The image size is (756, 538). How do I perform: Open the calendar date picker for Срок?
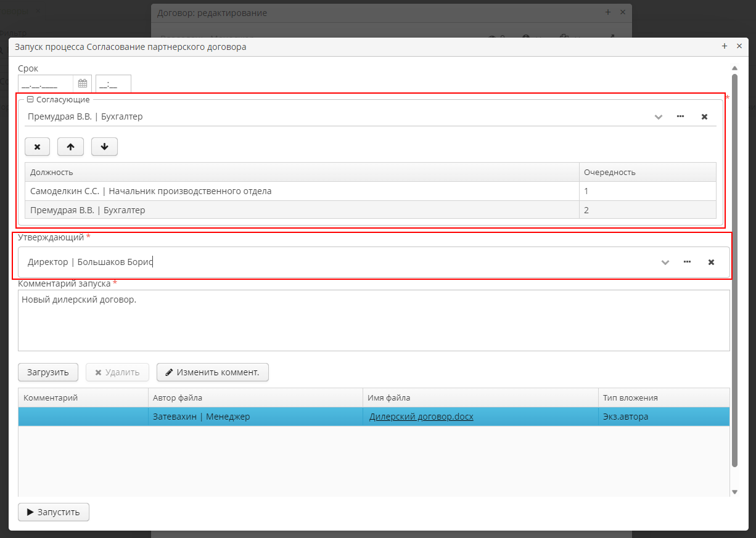tap(82, 84)
